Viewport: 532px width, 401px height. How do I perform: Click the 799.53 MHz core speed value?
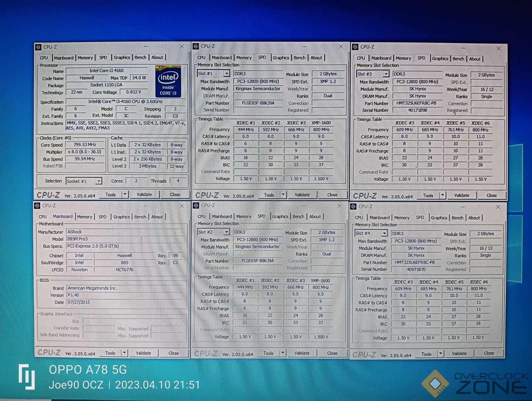85,145
